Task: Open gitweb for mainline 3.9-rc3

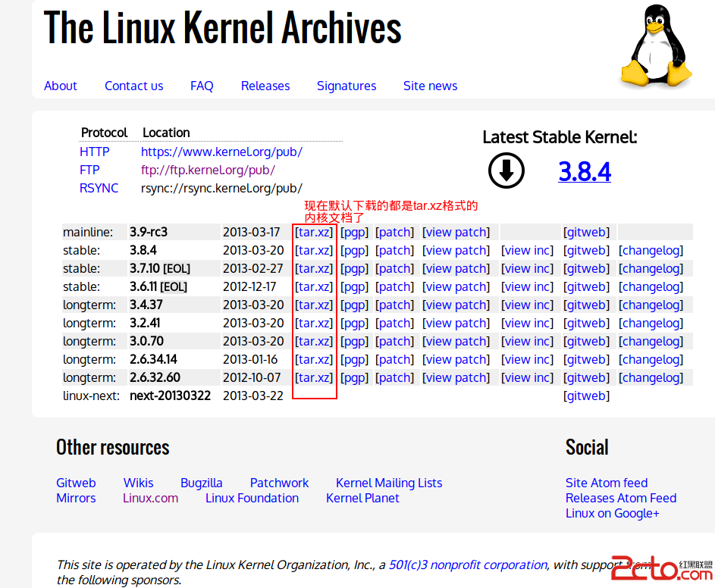Action: coord(586,232)
